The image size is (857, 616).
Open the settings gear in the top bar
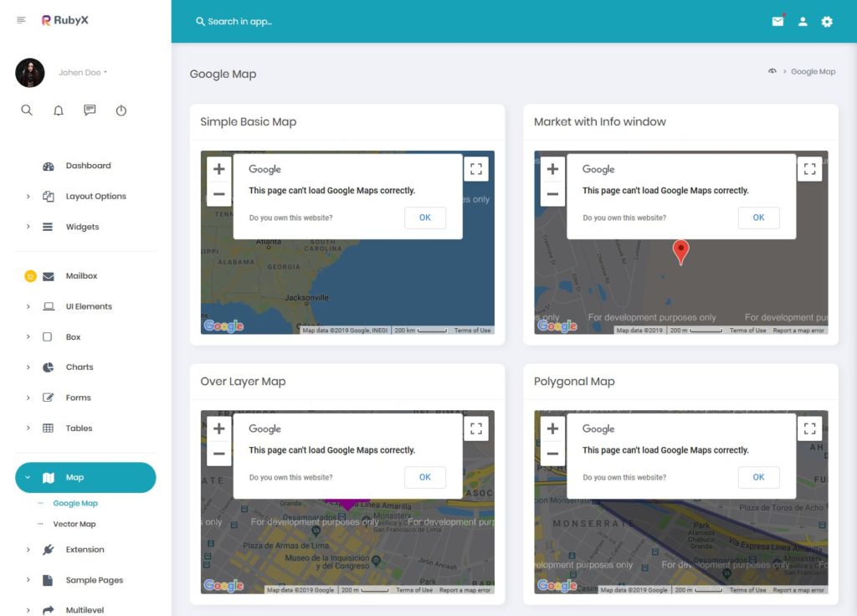click(827, 21)
